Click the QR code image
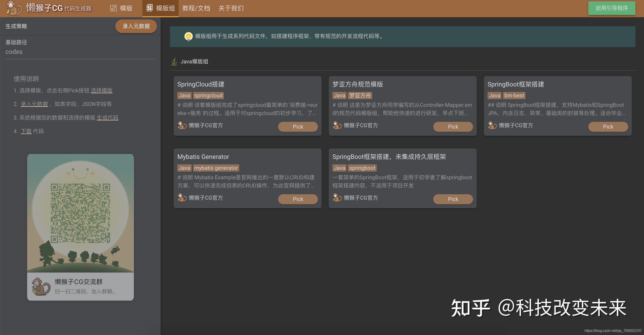The image size is (644, 335). (x=80, y=213)
